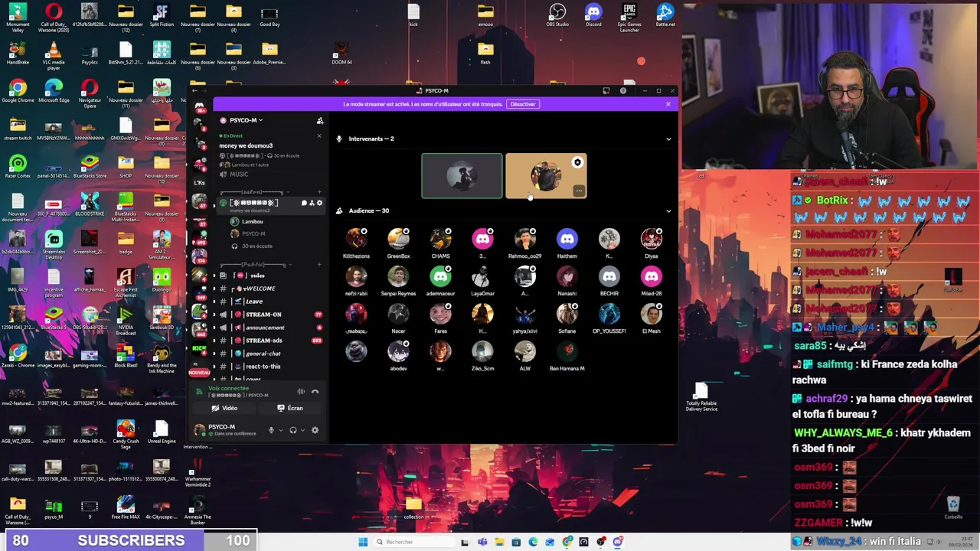Dismiss the 'En Direct' stage banner
This screenshot has width=980, height=551.
point(319,136)
